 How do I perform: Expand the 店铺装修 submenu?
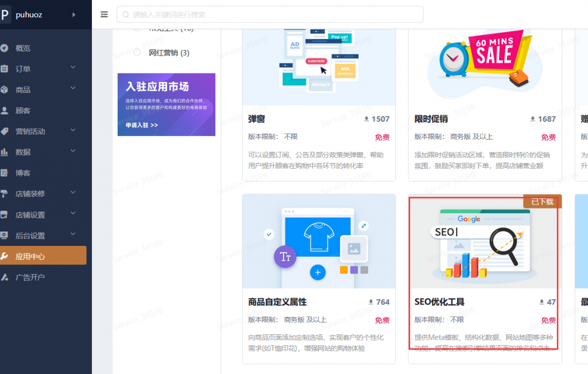[x=73, y=192]
